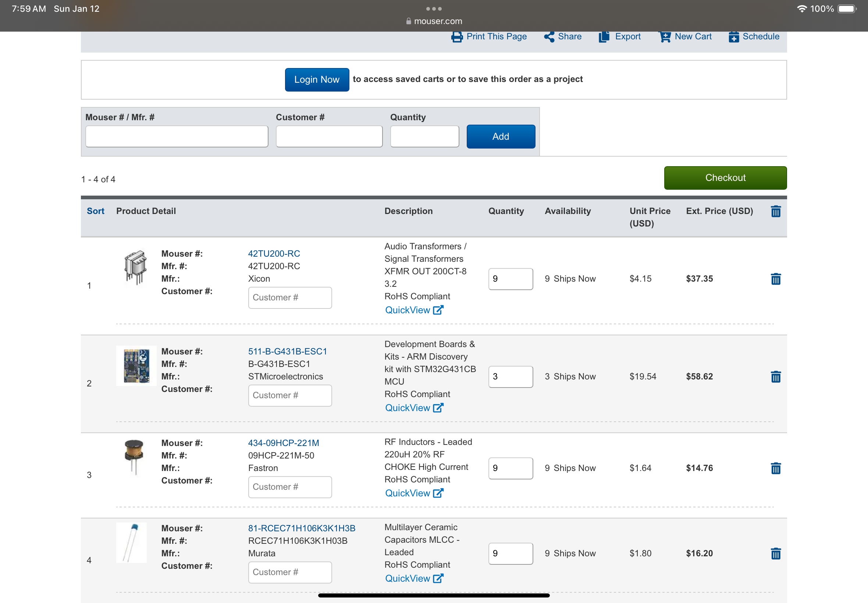868x603 pixels.
Task: Focus the Mouser # / Mfr. # input
Action: pos(177,136)
